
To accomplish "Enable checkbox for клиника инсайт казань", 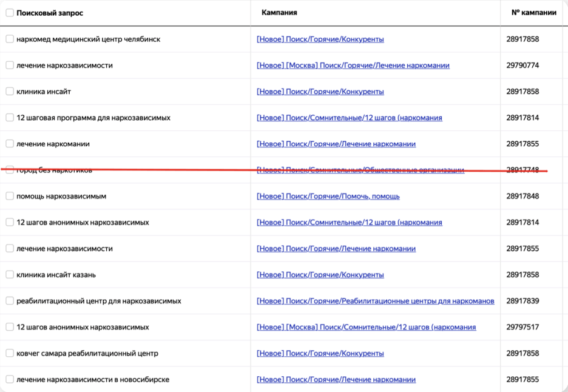I will pos(10,275).
